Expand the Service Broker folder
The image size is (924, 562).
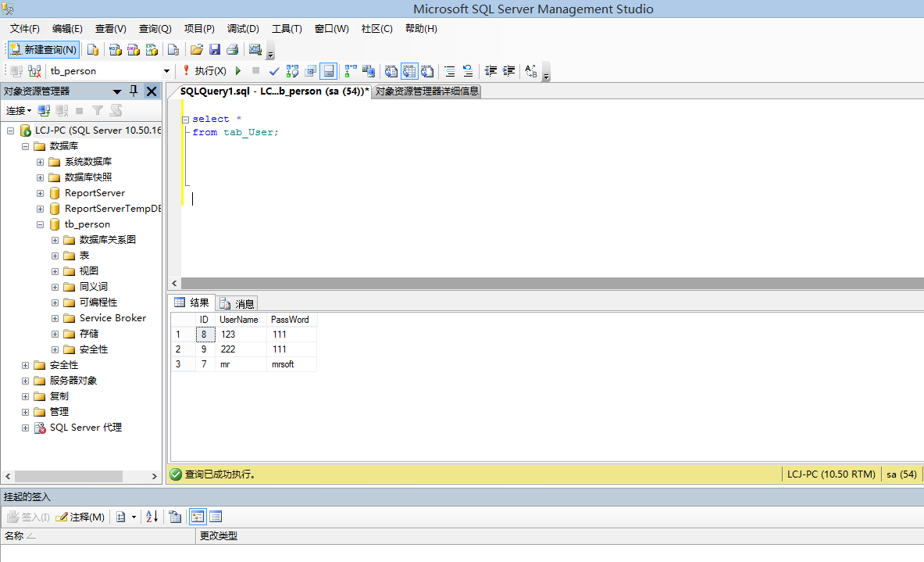(55, 318)
